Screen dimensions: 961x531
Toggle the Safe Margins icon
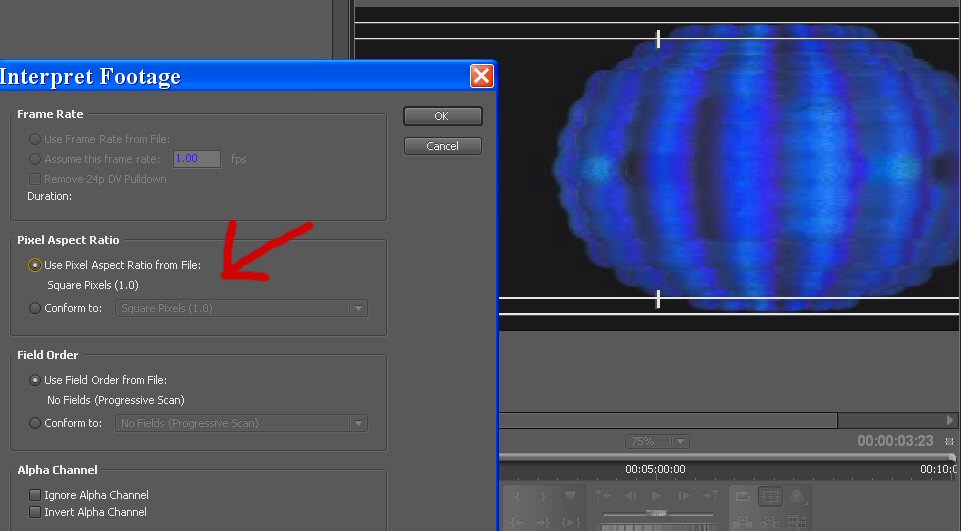click(770, 497)
